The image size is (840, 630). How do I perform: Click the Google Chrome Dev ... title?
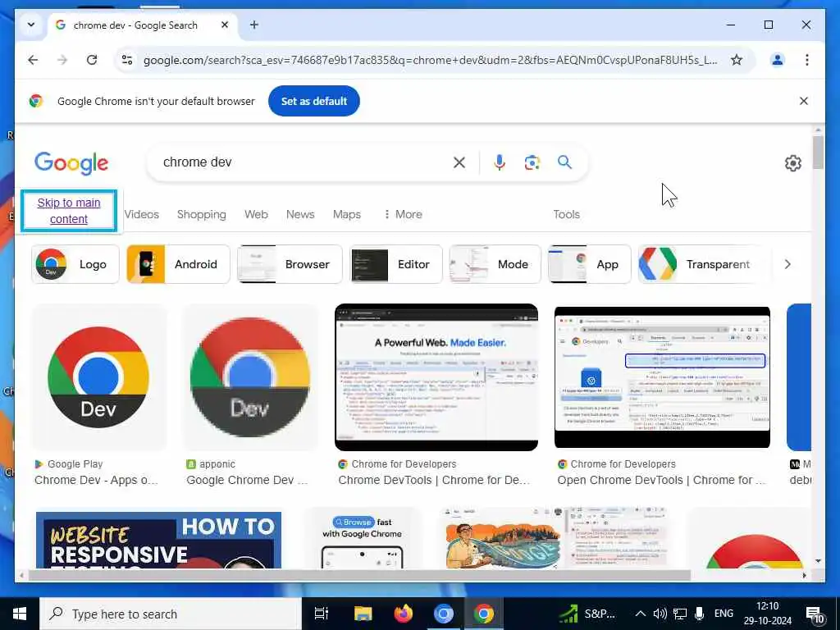tap(247, 480)
